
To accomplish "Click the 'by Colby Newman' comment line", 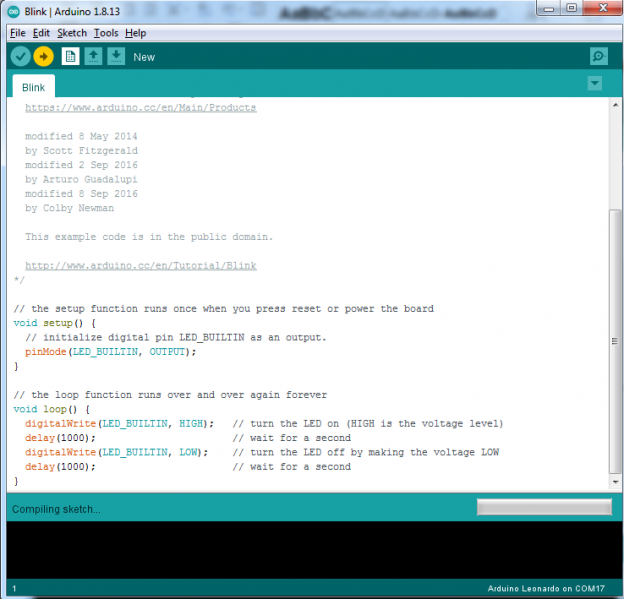I will 70,208.
